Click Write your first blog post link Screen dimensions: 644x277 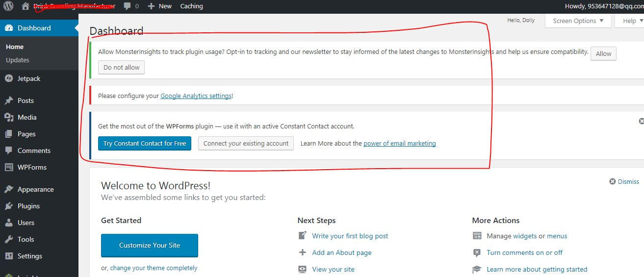click(350, 236)
